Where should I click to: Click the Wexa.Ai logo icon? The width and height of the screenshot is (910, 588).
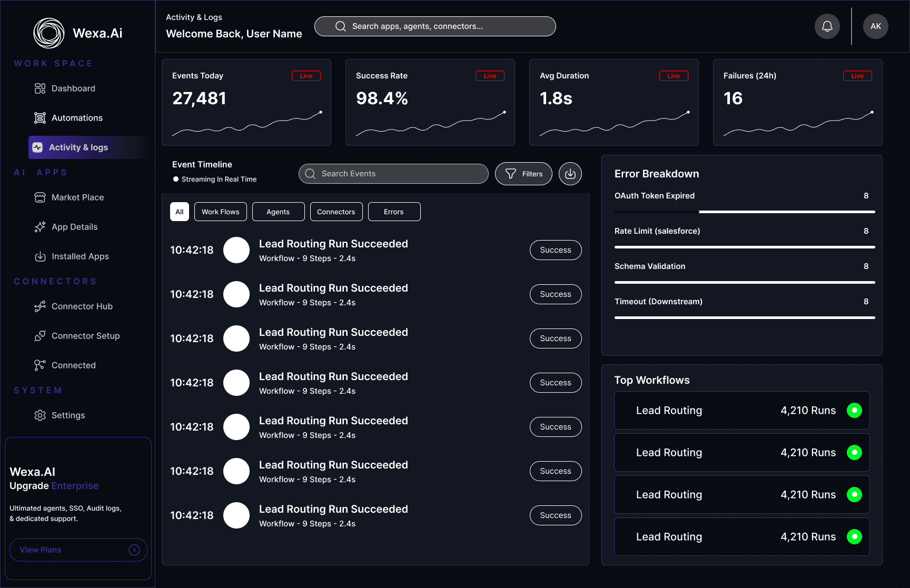(49, 33)
